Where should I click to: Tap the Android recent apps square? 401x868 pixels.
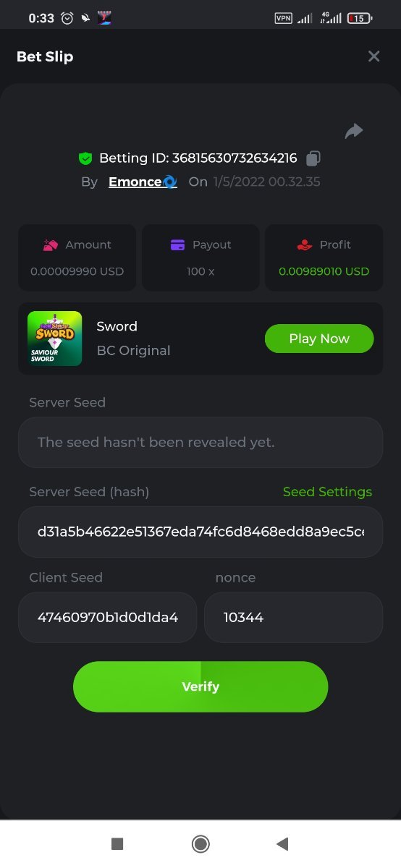click(x=117, y=843)
